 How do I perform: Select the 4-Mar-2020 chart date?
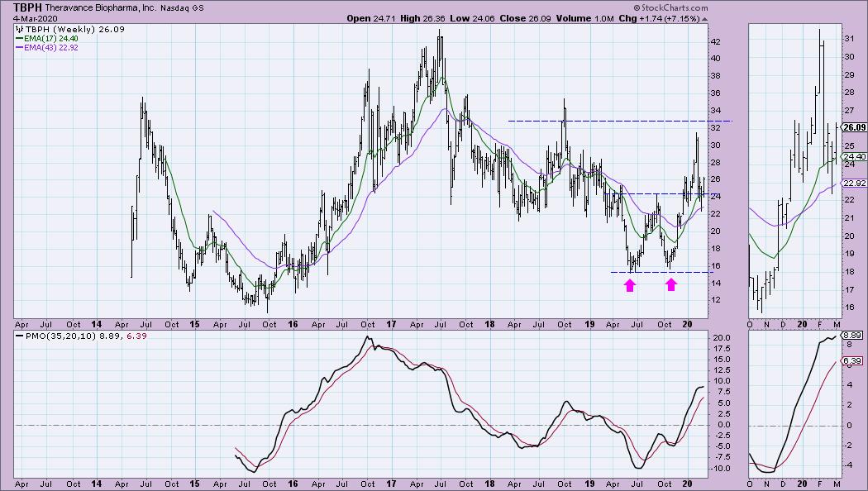(35, 18)
